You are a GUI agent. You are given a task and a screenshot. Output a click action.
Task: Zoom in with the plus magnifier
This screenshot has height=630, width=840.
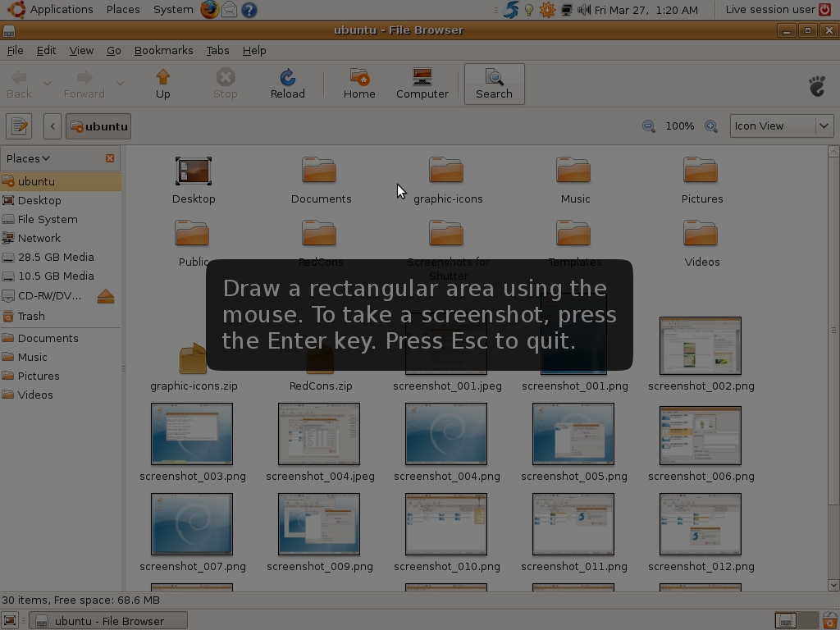coord(711,126)
